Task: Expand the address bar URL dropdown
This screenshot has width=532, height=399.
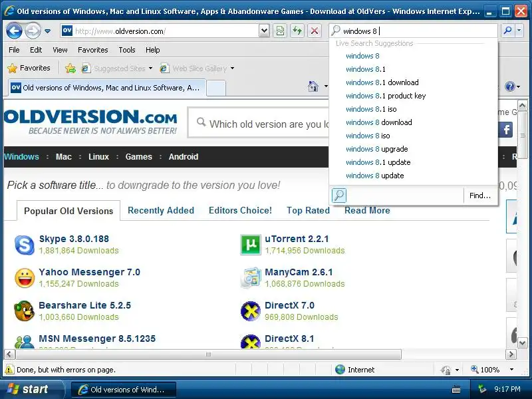Action: [x=264, y=31]
